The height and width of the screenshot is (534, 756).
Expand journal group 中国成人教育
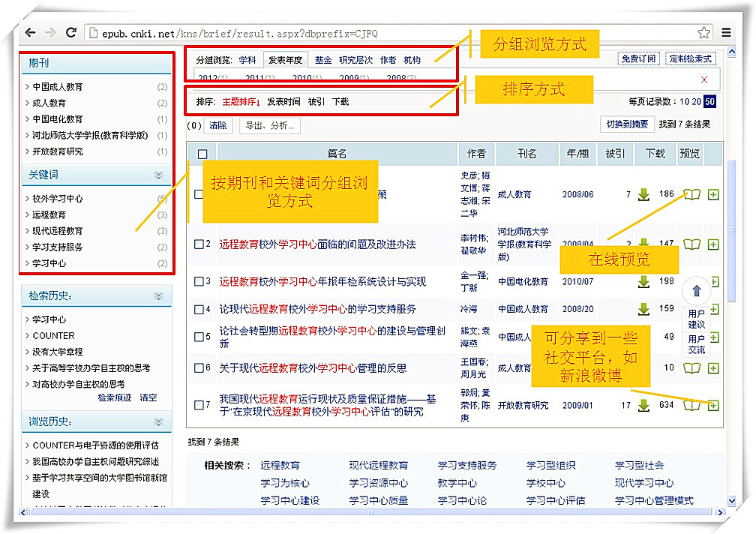[x=57, y=87]
